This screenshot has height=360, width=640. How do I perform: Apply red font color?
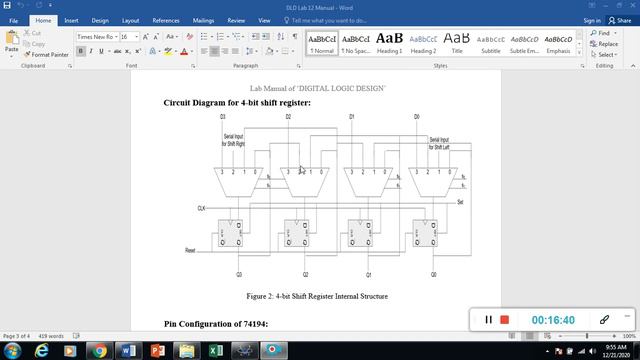coord(184,51)
